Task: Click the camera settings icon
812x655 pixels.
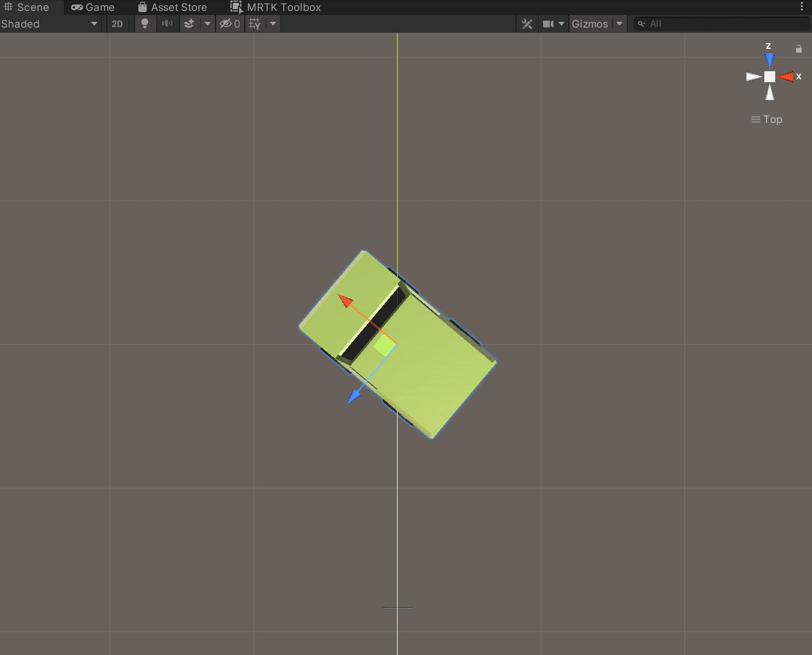Action: [x=549, y=24]
